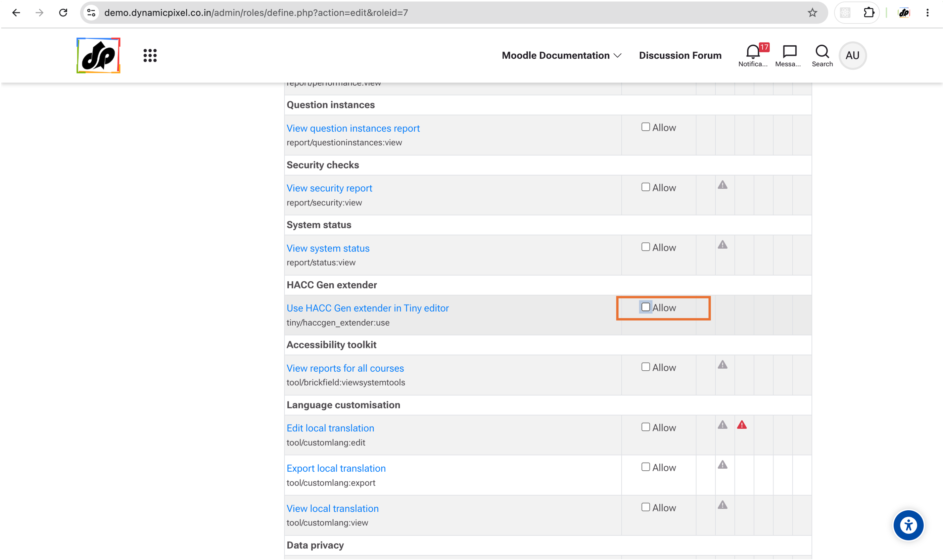Tick Allow for View security report
943x560 pixels.
coord(645,187)
